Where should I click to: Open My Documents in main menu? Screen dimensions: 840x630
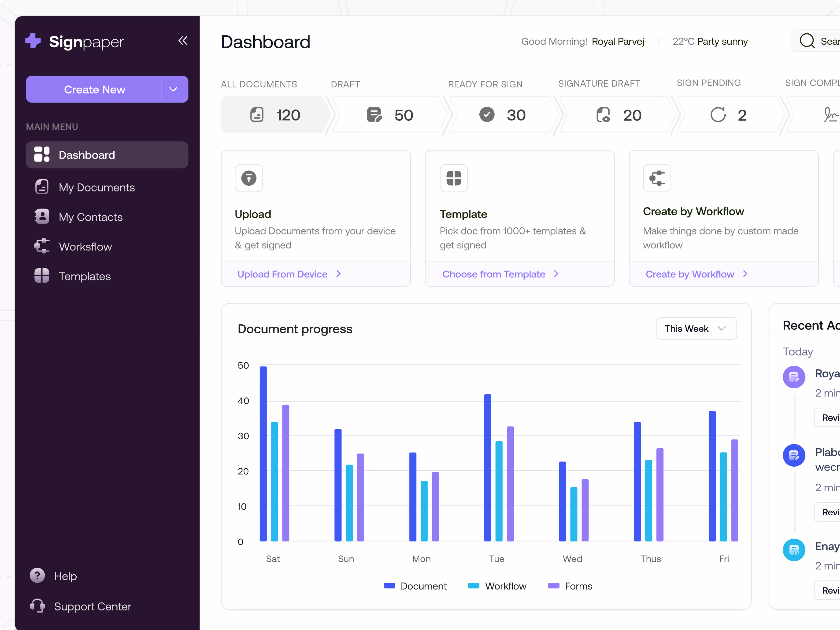pyautogui.click(x=96, y=187)
